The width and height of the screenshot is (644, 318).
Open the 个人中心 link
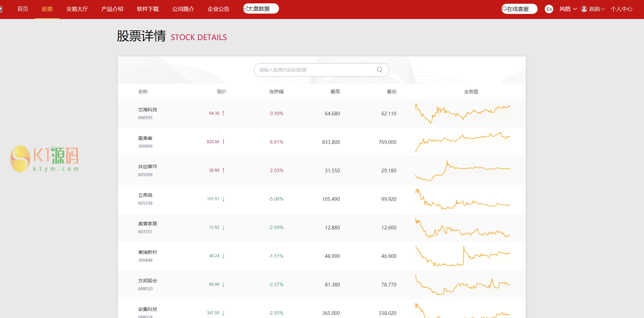point(621,9)
